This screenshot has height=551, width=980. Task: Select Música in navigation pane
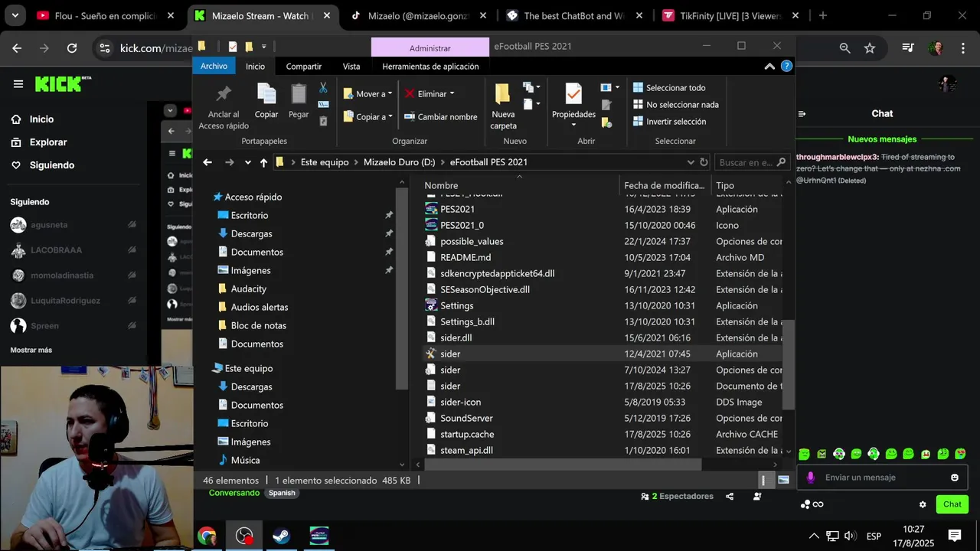tap(245, 460)
